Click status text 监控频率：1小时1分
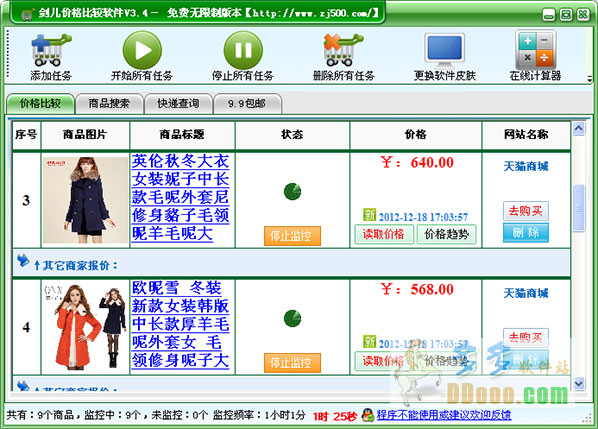The height and width of the screenshot is (429, 598). [259, 415]
